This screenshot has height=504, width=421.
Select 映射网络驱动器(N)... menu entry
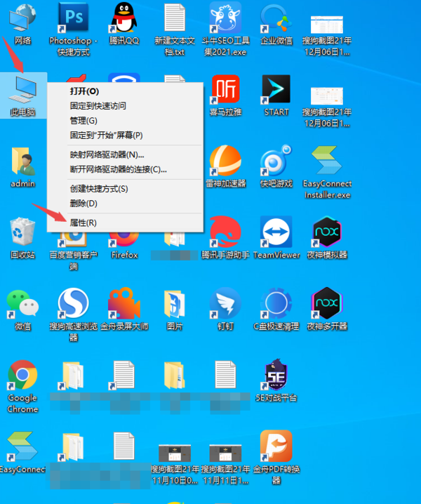pyautogui.click(x=107, y=154)
